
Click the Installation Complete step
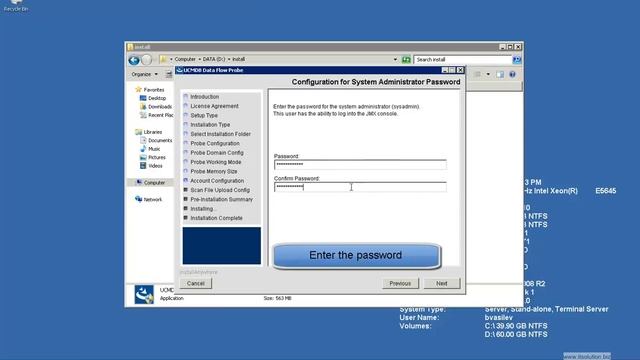[216, 218]
